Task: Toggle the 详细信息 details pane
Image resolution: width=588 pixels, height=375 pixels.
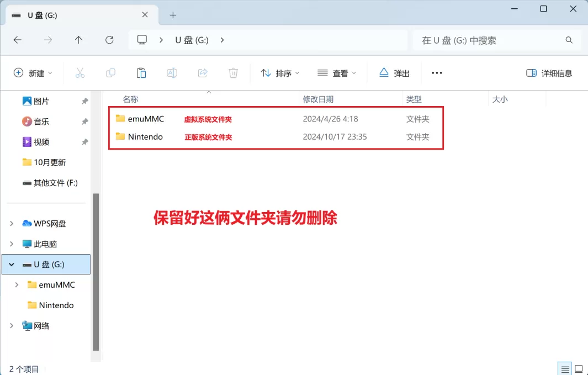Action: coord(549,72)
